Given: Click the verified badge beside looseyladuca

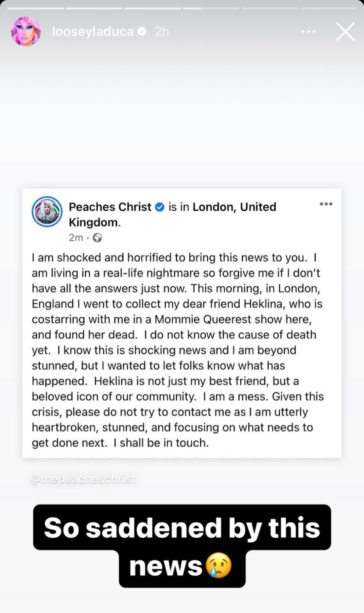Looking at the screenshot, I should tap(142, 32).
